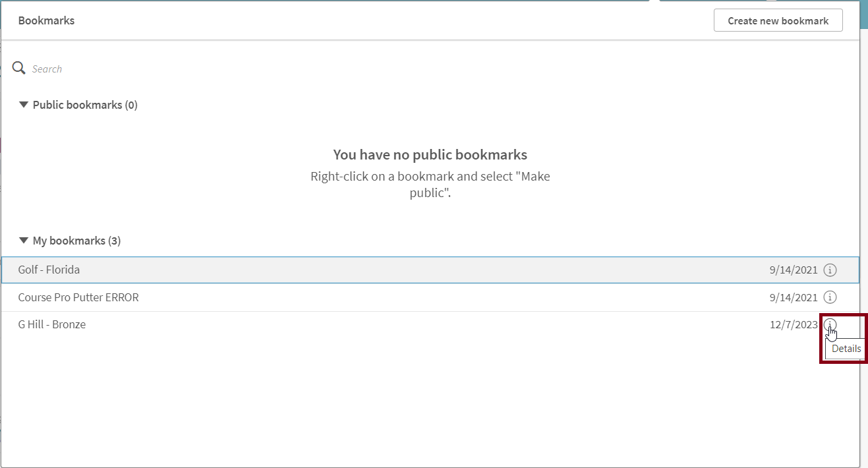Click the info icon showing the Details tooltip
868x468 pixels.
point(830,324)
